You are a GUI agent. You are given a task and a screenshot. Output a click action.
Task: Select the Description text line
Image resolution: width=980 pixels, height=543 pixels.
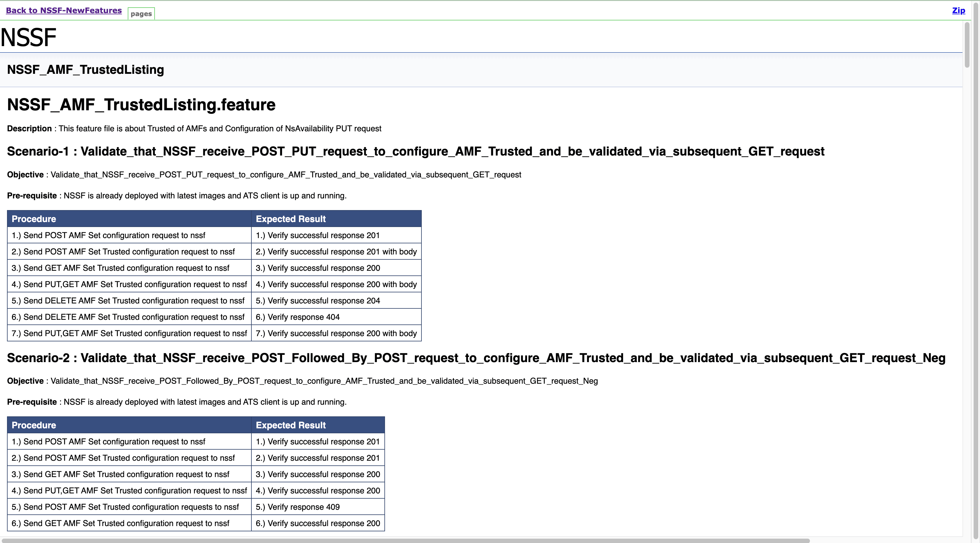coord(194,129)
